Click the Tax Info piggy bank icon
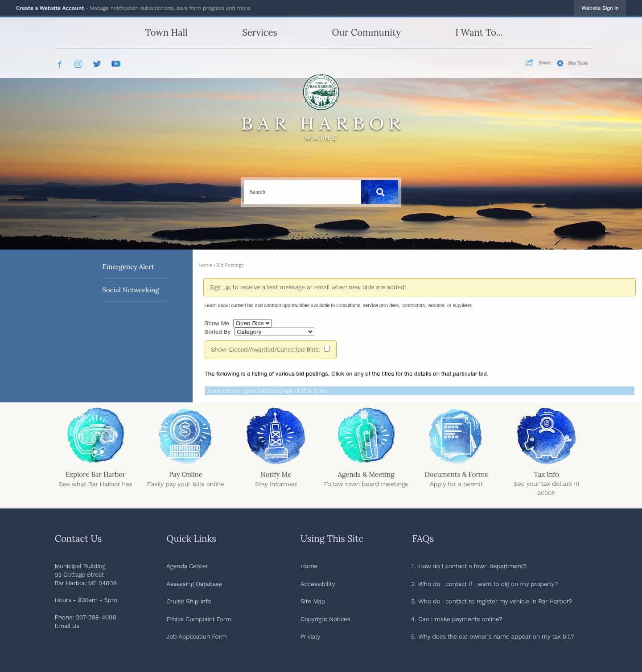Viewport: 642px width, 672px height. (546, 435)
